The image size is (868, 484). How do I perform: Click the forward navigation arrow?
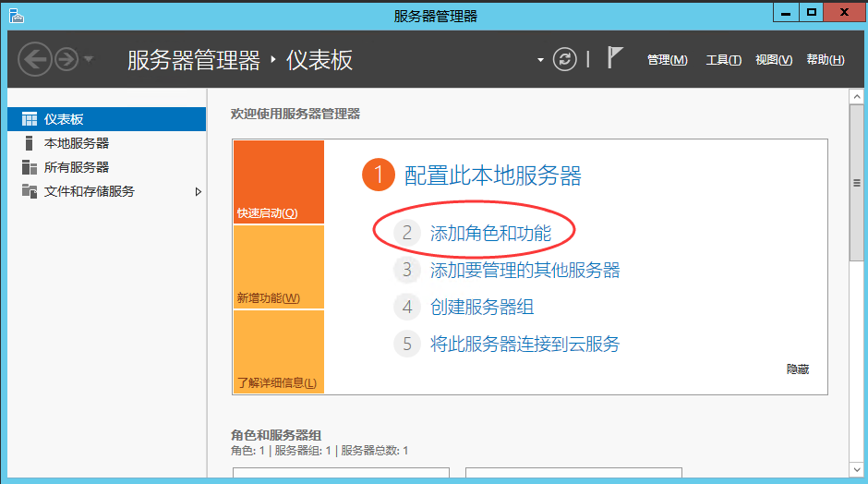coord(67,59)
